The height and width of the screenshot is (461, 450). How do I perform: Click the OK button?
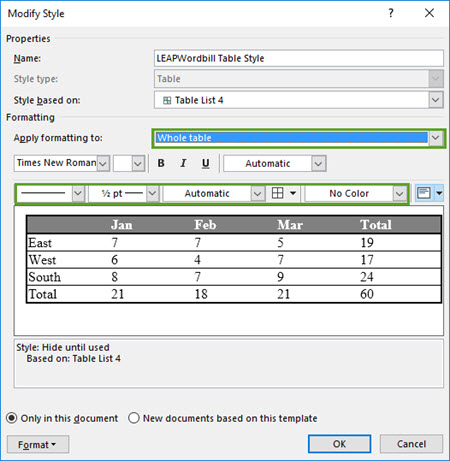339,444
